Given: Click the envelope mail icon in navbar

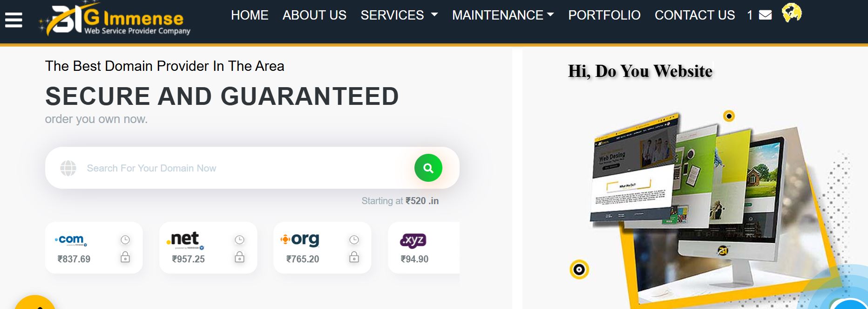Looking at the screenshot, I should tap(765, 15).
